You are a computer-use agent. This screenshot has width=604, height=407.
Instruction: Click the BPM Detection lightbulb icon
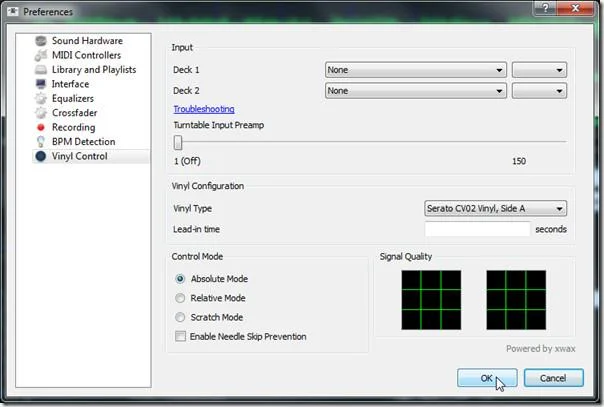tap(40, 142)
